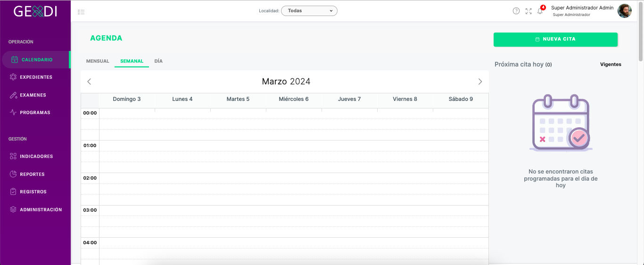
Task: Open the Localidad Todas dropdown
Action: point(309,10)
